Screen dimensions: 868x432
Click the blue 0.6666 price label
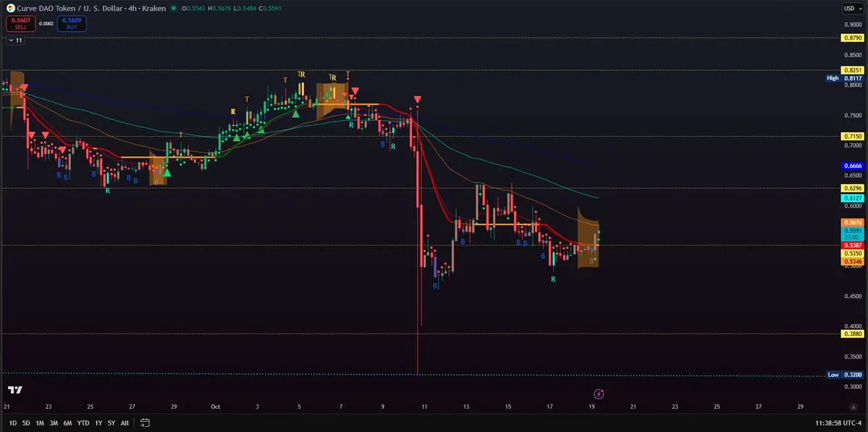pyautogui.click(x=851, y=166)
